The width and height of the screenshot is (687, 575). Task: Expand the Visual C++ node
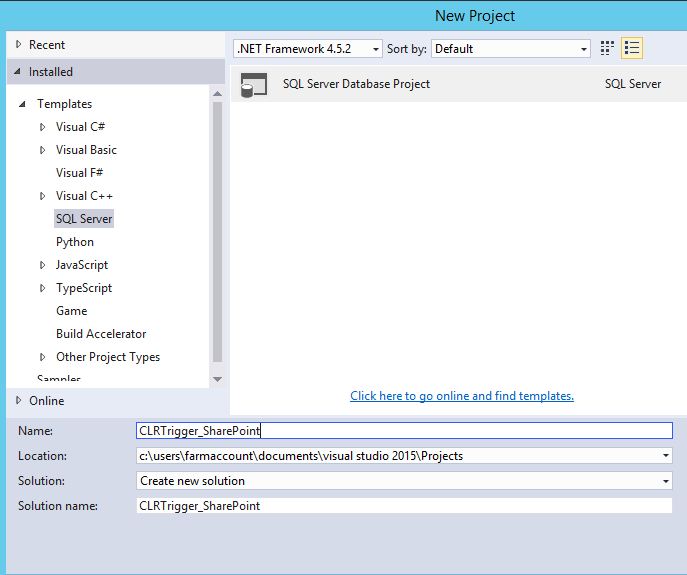[x=42, y=196]
